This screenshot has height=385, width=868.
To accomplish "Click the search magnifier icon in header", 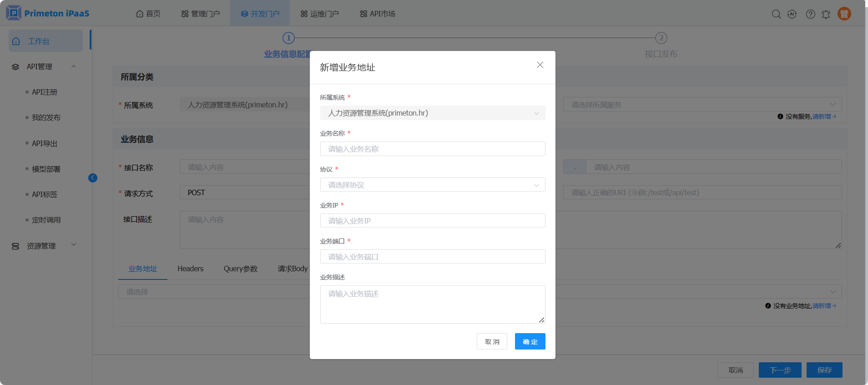I will 776,14.
